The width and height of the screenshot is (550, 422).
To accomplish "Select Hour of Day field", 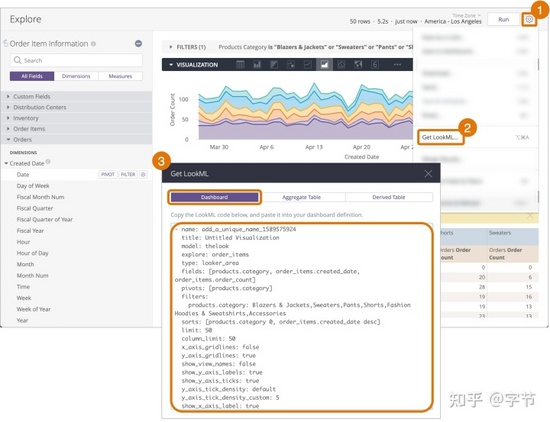I will tap(33, 253).
